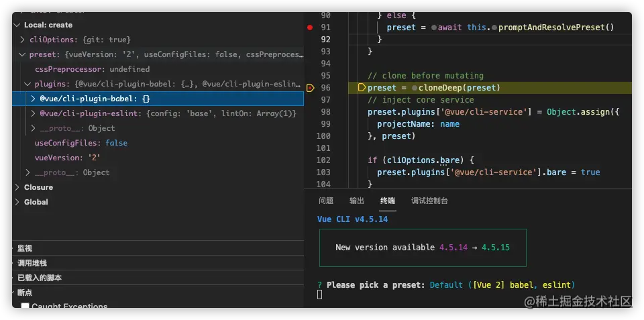Switch to the 问题 tab
The width and height of the screenshot is (644, 320).
click(x=326, y=201)
